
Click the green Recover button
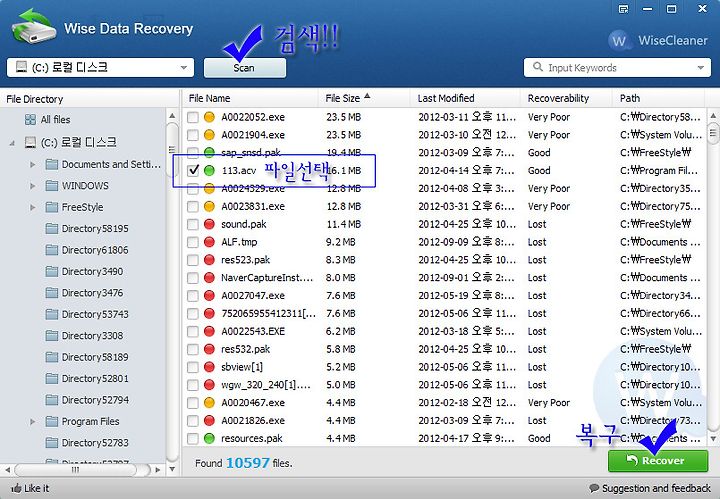(x=658, y=460)
